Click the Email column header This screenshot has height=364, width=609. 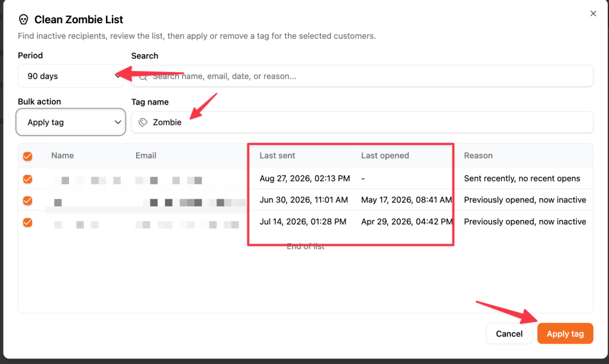pyautogui.click(x=146, y=155)
